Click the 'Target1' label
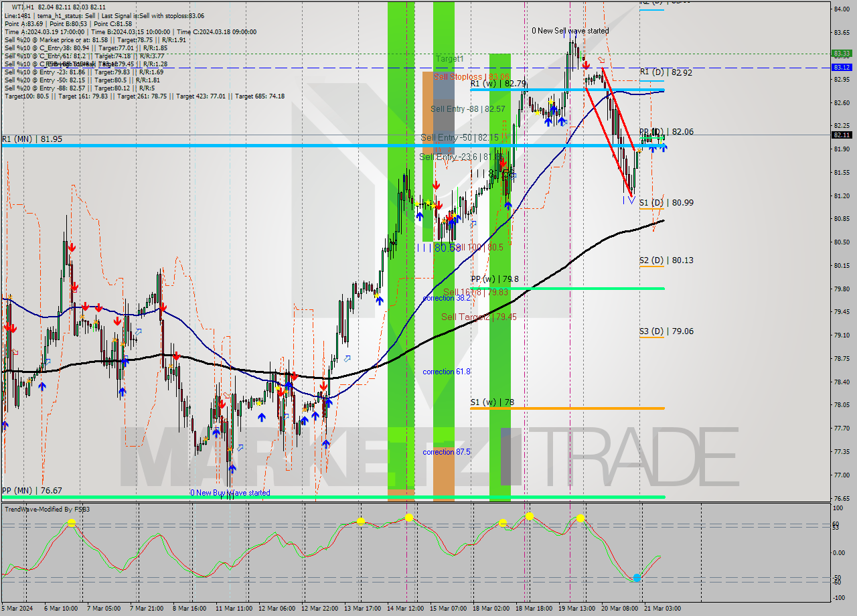The image size is (857, 616). click(x=449, y=59)
